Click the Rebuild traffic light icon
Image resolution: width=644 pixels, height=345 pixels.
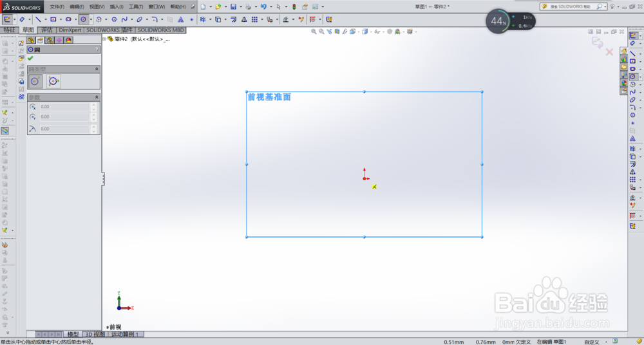tap(294, 6)
